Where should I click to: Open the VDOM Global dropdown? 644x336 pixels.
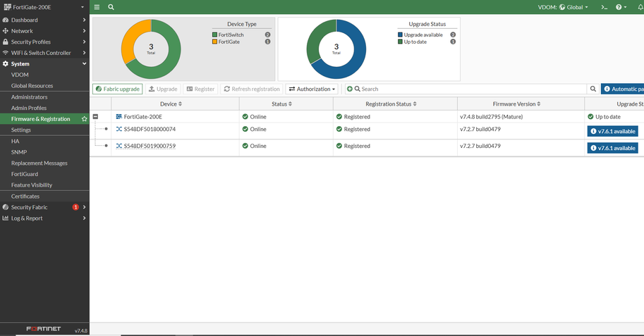pyautogui.click(x=563, y=7)
